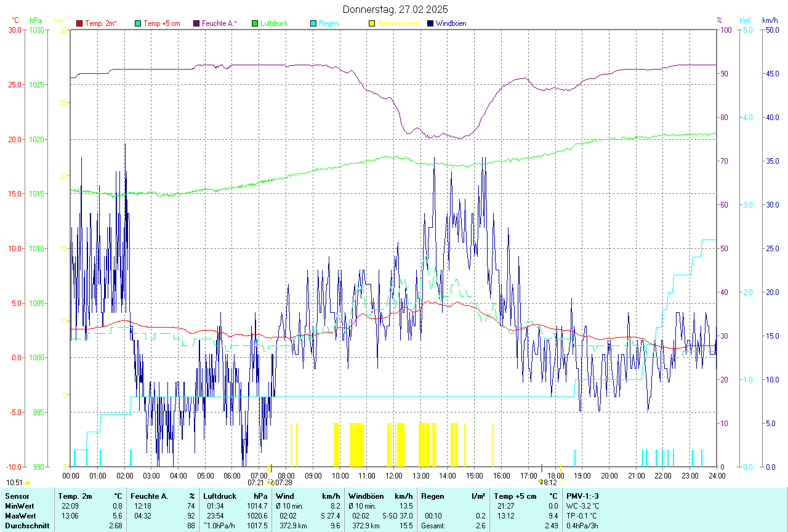Click the 'km/h' axis unit label at top right

tap(770, 20)
